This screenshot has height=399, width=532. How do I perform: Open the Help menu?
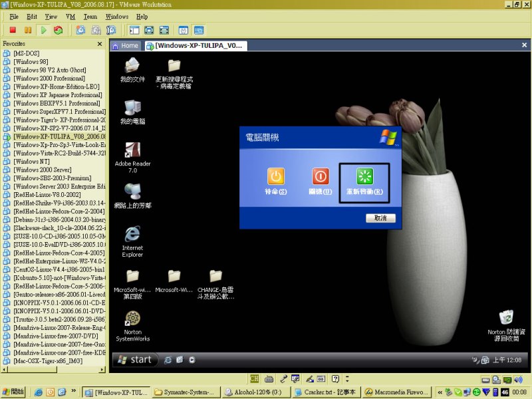click(142, 17)
